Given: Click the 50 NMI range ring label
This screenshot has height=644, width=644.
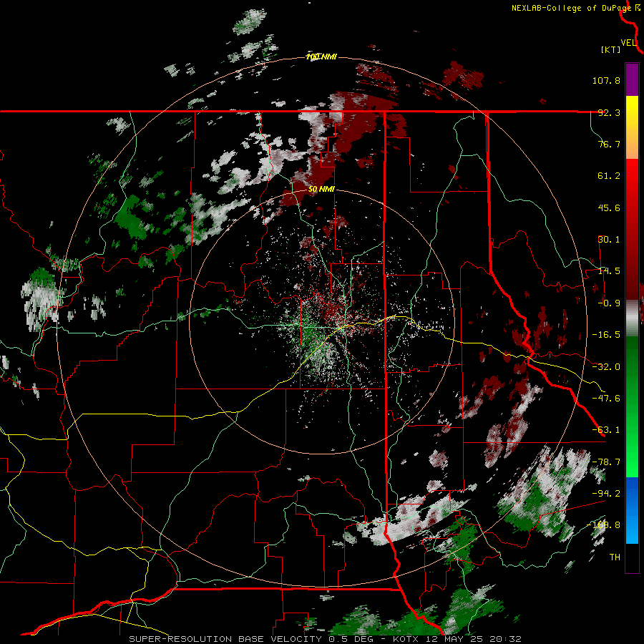Looking at the screenshot, I should [x=321, y=189].
